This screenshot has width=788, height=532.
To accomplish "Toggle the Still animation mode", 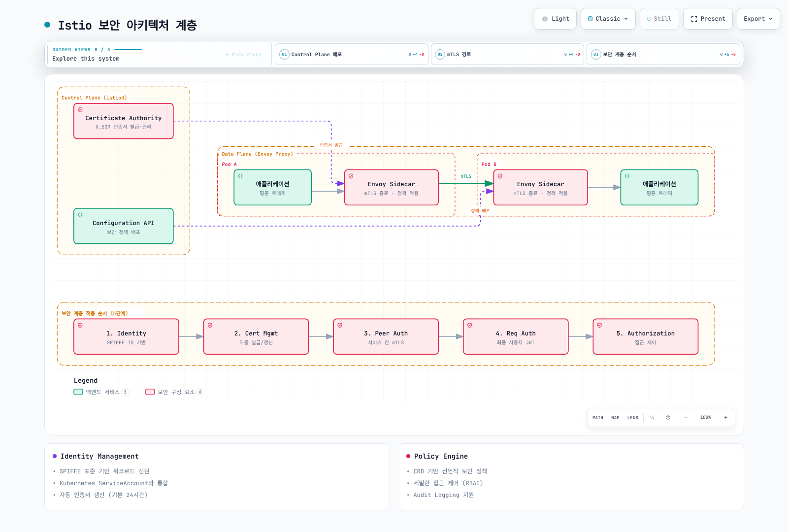I will point(659,19).
